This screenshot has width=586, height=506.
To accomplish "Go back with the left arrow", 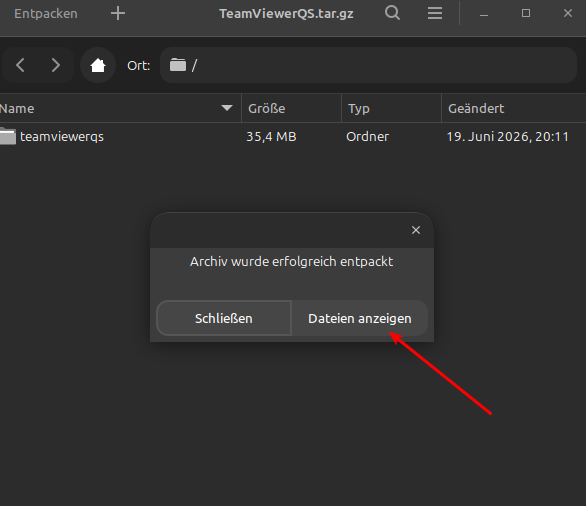I will [x=21, y=65].
